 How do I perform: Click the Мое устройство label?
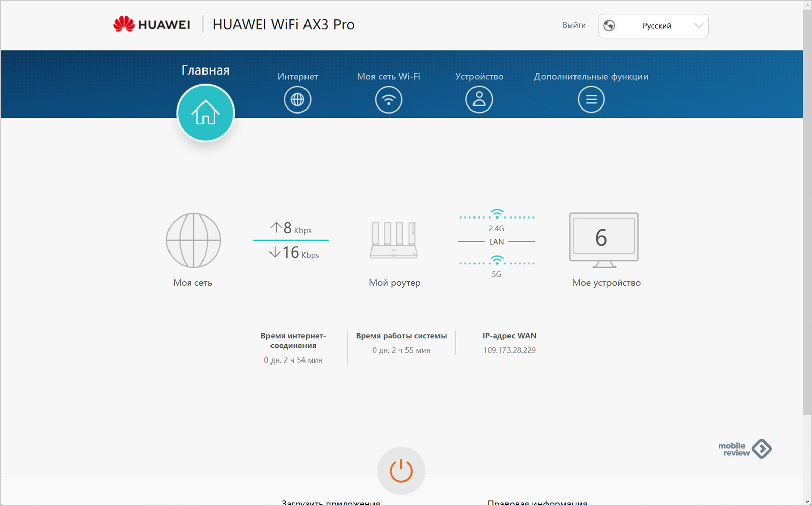click(606, 283)
